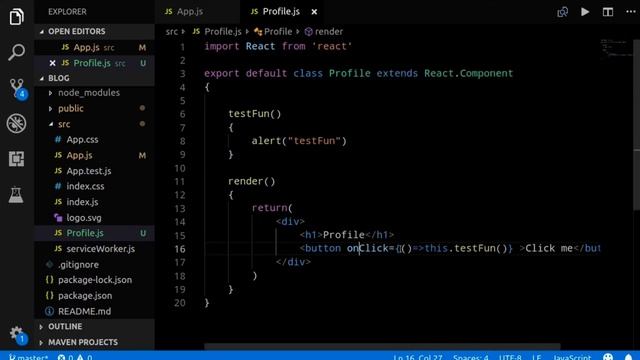Viewport: 640px width, 360px height.
Task: Close the Profile.js editor tab
Action: click(314, 12)
